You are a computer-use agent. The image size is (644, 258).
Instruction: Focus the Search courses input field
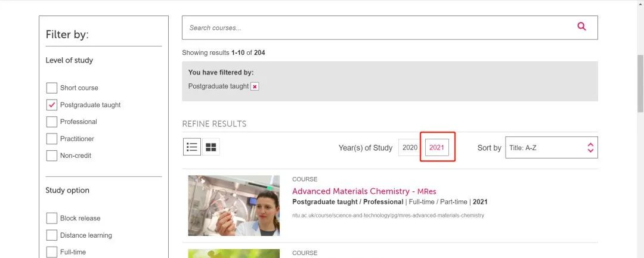[x=376, y=27]
